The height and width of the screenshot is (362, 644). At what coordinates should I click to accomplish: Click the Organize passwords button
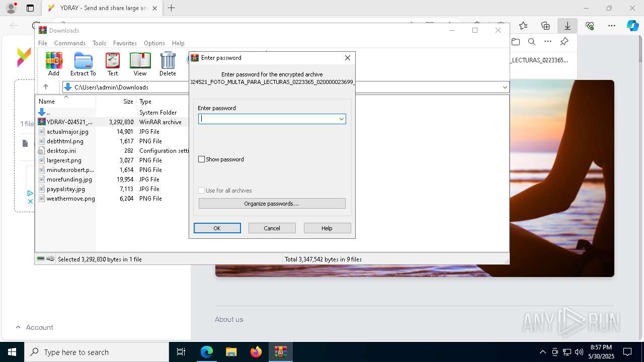272,204
